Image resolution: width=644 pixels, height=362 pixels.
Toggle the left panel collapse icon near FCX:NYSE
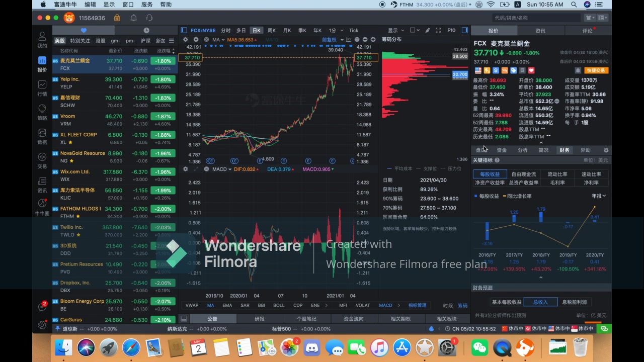point(185,30)
